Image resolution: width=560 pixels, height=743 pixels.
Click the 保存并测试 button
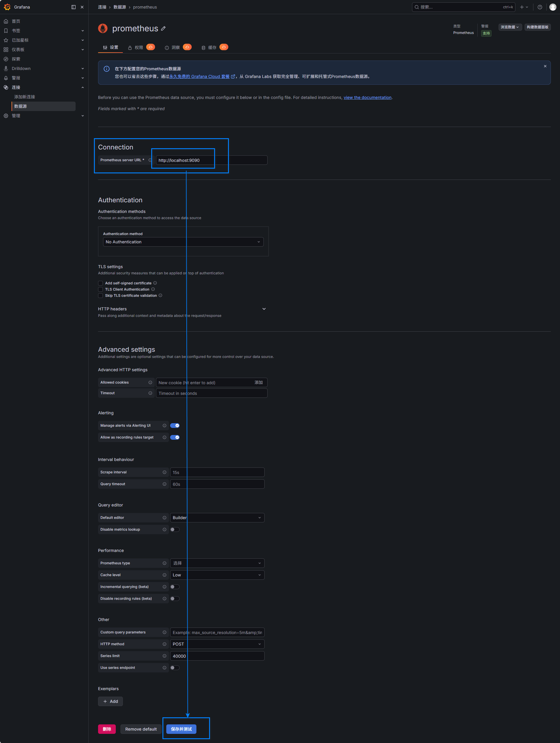tap(181, 729)
